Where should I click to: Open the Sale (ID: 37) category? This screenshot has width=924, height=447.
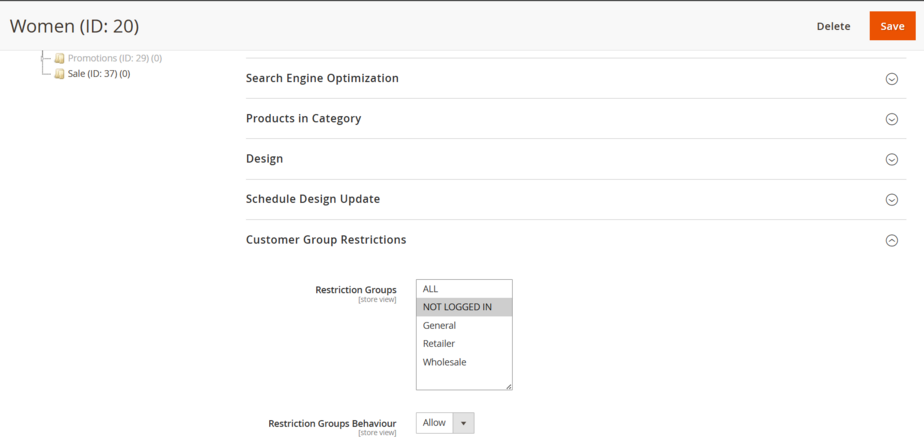pyautogui.click(x=98, y=74)
